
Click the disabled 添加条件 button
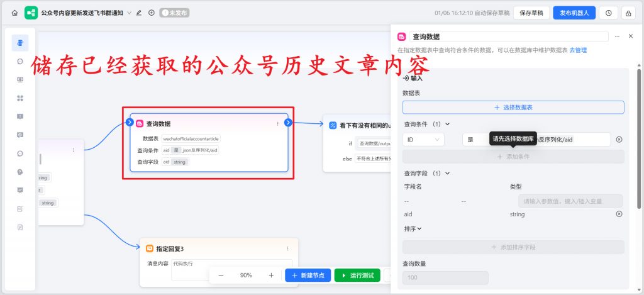pyautogui.click(x=513, y=157)
